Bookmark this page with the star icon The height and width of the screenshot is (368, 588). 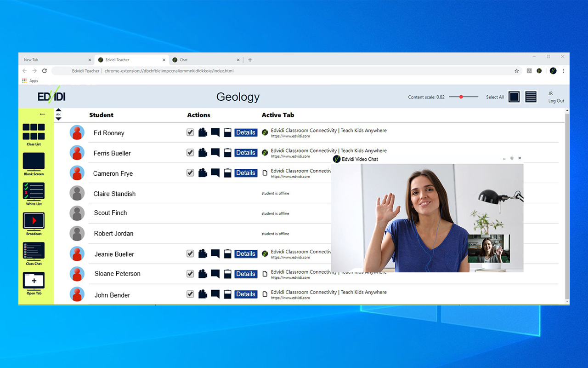pos(517,71)
